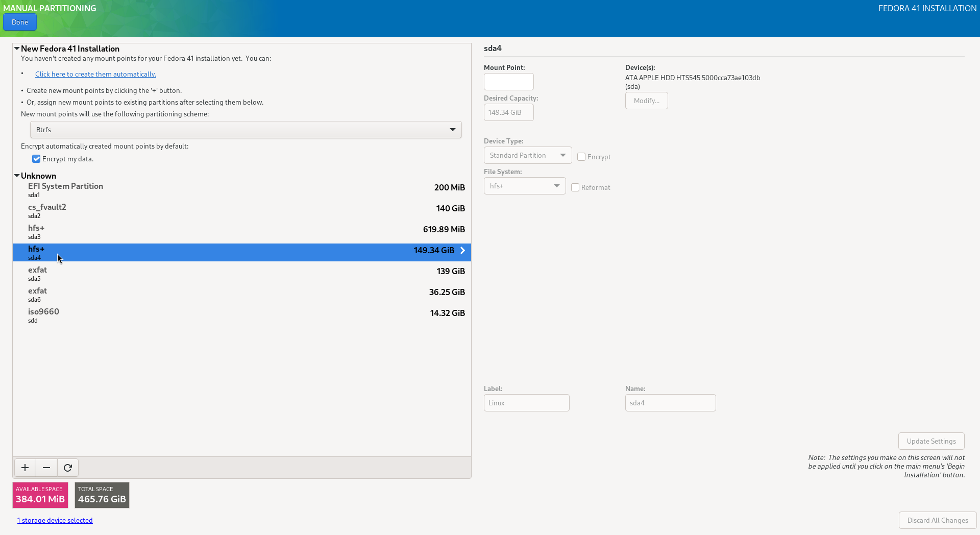Select EFI System Partition sda1 row
This screenshot has height=535, width=980.
click(x=242, y=189)
